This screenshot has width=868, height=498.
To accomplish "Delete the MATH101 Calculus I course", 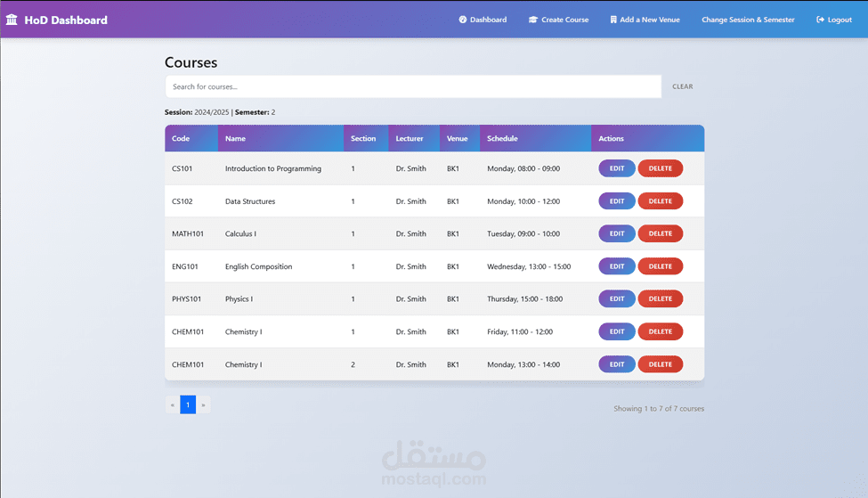I will [x=661, y=233].
